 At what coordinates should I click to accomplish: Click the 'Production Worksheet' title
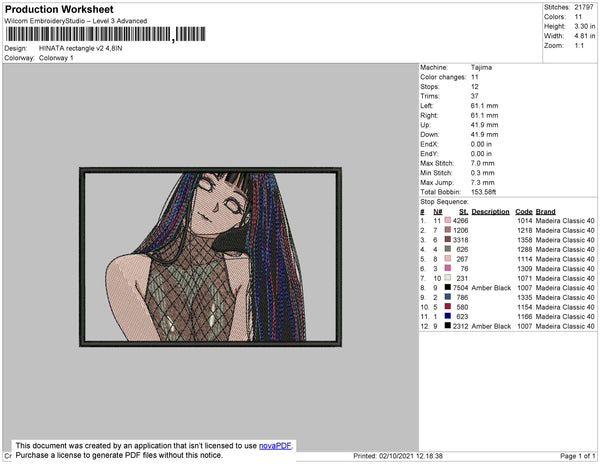pos(59,9)
